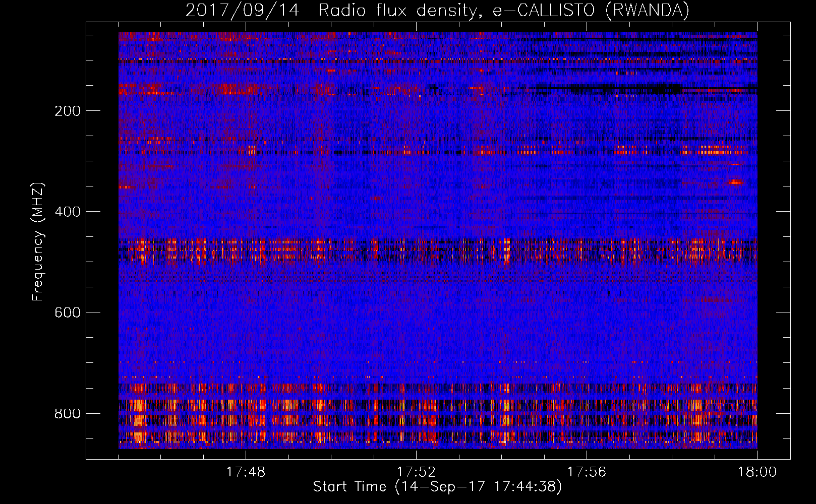Click the Start Time axis caption

point(437,487)
